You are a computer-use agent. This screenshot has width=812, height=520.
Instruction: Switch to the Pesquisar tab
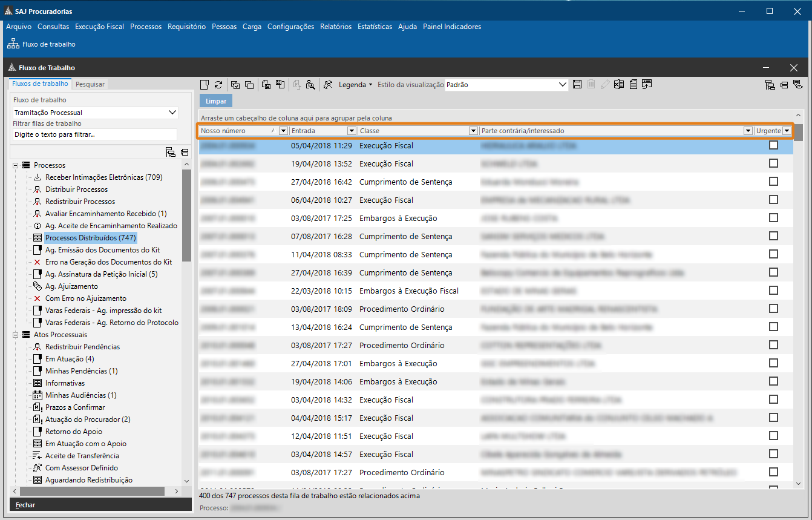[90, 84]
